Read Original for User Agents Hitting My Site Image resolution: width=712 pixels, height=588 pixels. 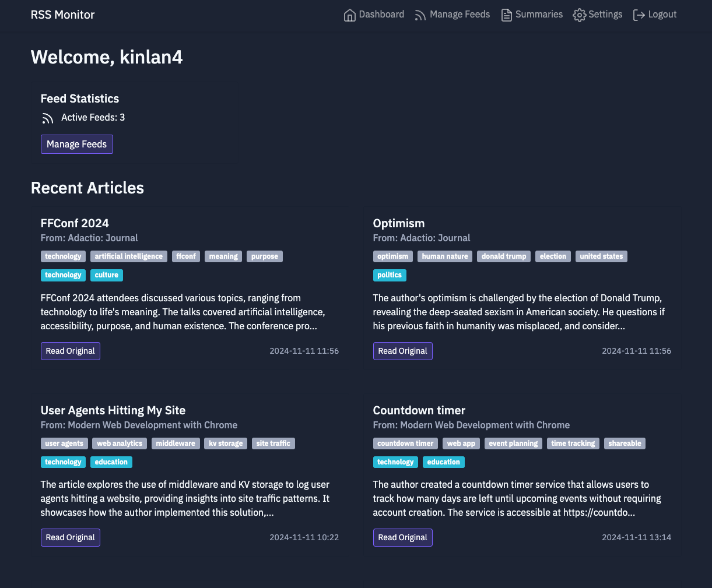pyautogui.click(x=71, y=537)
